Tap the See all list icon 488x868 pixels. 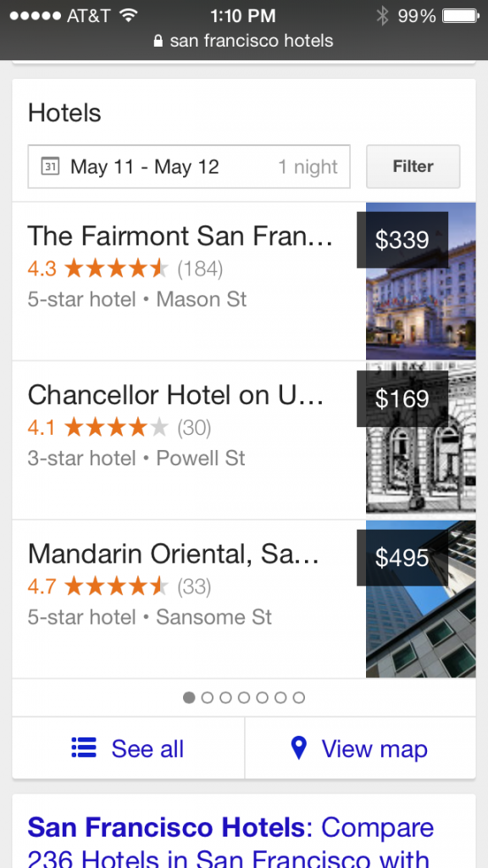click(x=84, y=748)
